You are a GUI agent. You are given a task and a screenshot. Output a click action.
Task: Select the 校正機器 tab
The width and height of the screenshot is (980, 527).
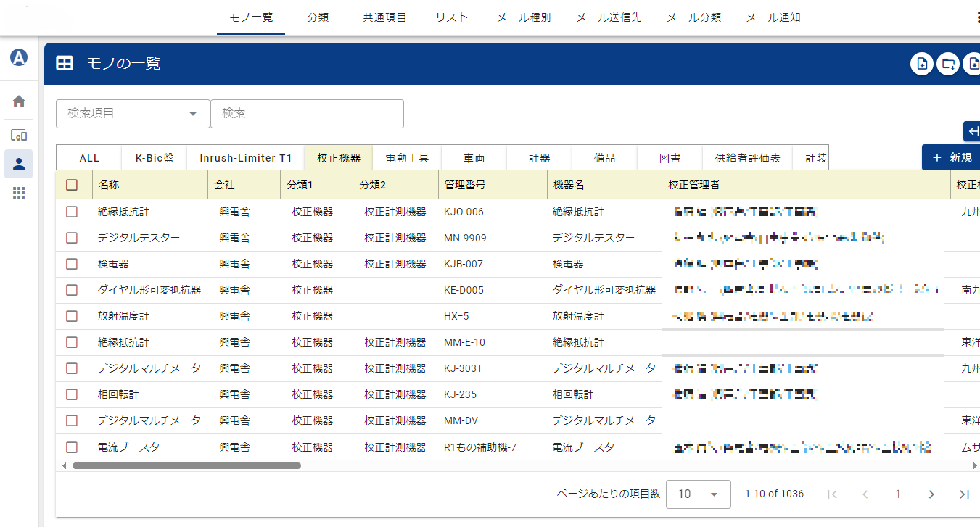coord(339,158)
